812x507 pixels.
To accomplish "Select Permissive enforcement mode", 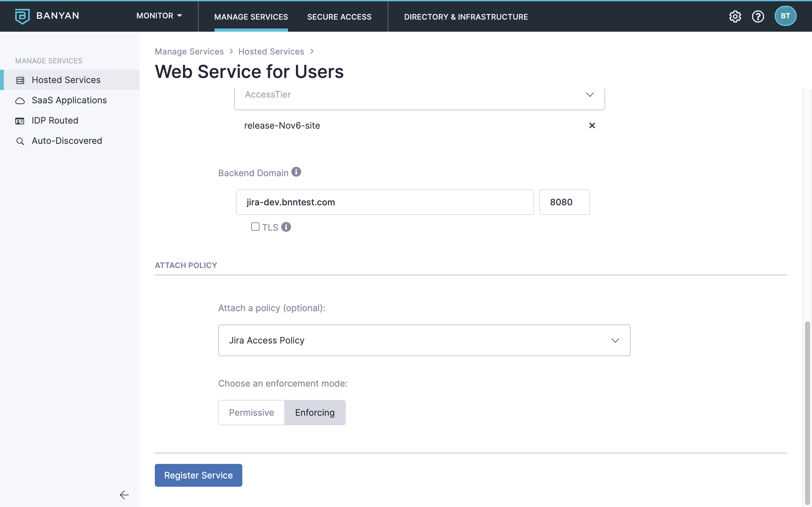I will [251, 413].
